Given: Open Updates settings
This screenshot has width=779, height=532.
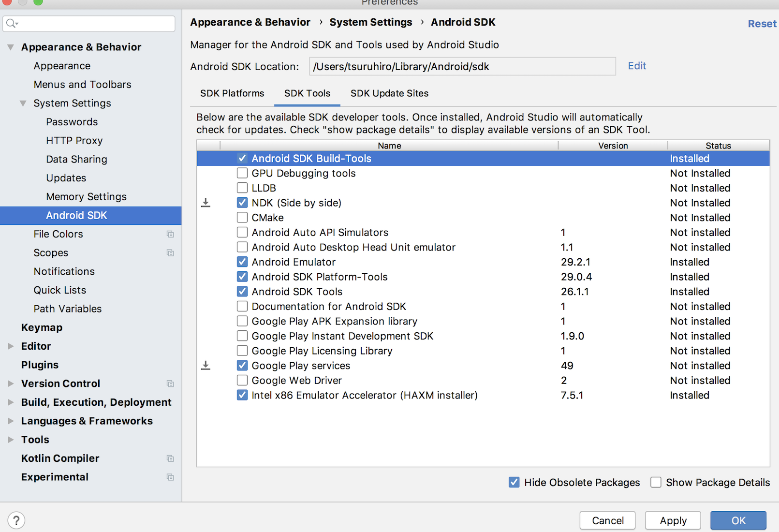Looking at the screenshot, I should 66,178.
